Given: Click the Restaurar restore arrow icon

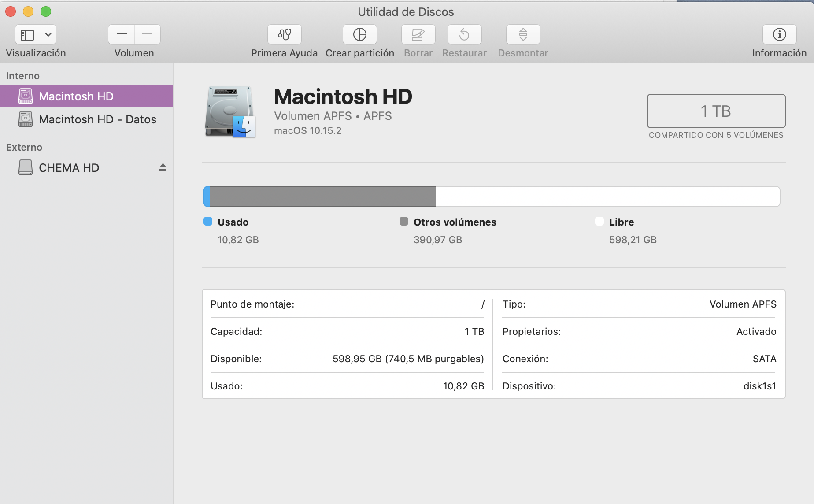Looking at the screenshot, I should coord(464,34).
